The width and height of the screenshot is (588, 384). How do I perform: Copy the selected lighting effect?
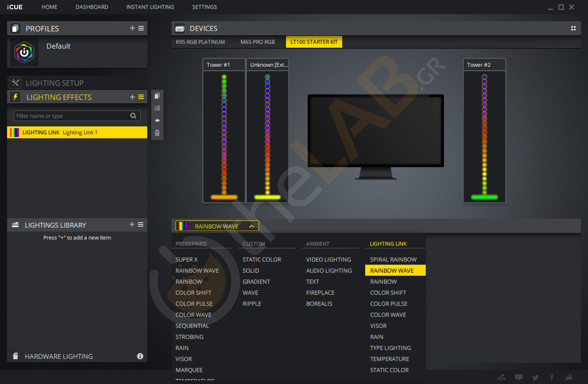click(157, 96)
